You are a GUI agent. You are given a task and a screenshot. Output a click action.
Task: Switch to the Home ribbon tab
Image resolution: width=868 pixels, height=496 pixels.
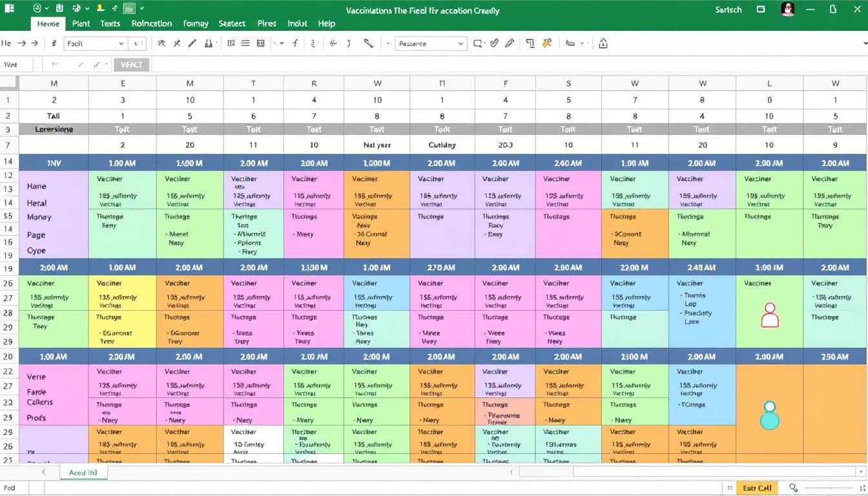point(48,23)
